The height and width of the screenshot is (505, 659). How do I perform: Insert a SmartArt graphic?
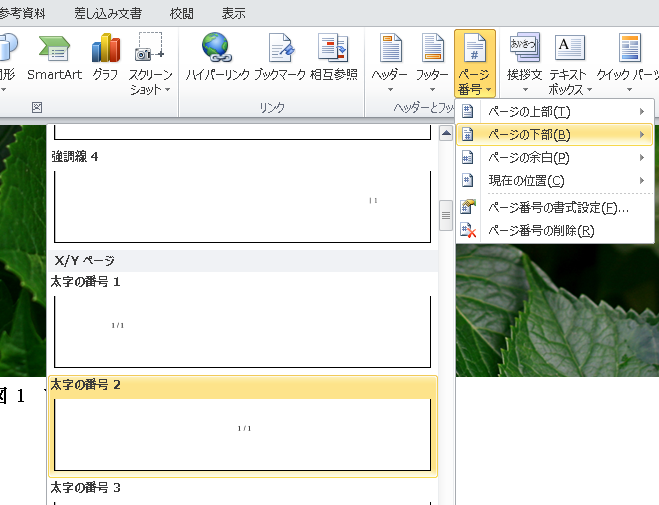coord(54,58)
